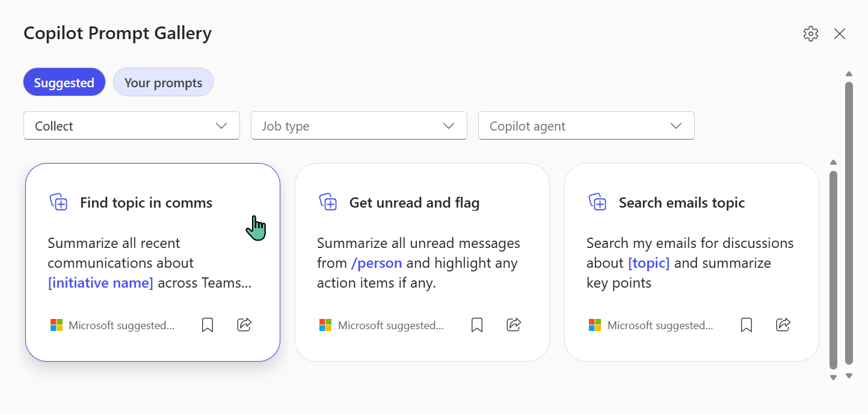
Task: Bookmark the Search emails topic prompt
Action: pyautogui.click(x=746, y=325)
